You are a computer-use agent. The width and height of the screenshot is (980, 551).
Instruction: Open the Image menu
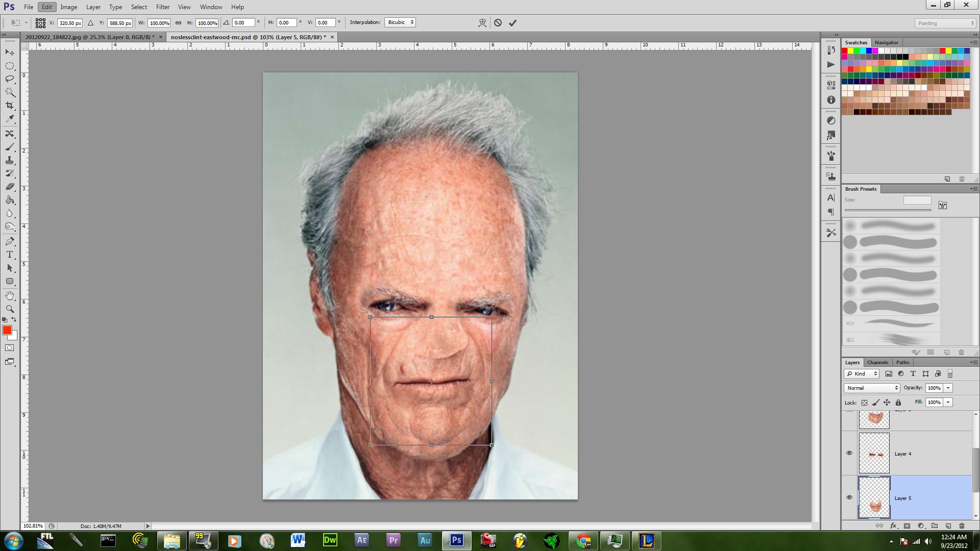coord(68,7)
